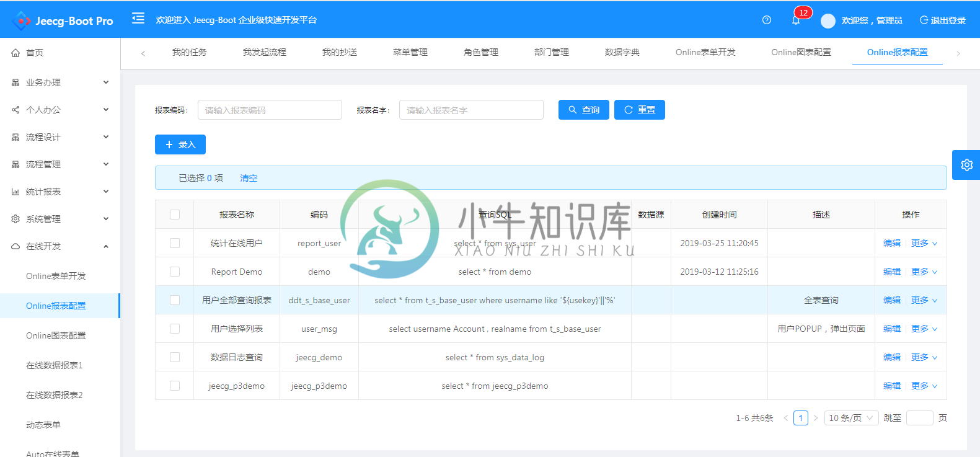Go to next page arrow in pagination
Viewport: 980px width, 457px height.
point(816,418)
